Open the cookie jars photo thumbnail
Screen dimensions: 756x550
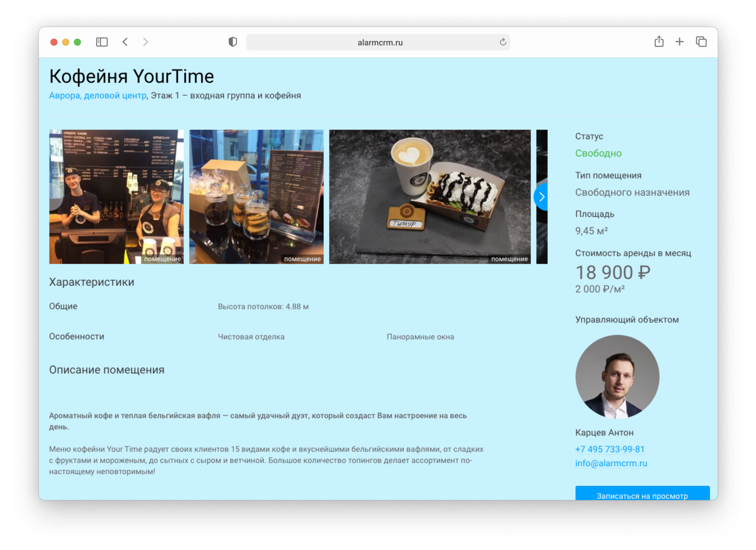256,197
